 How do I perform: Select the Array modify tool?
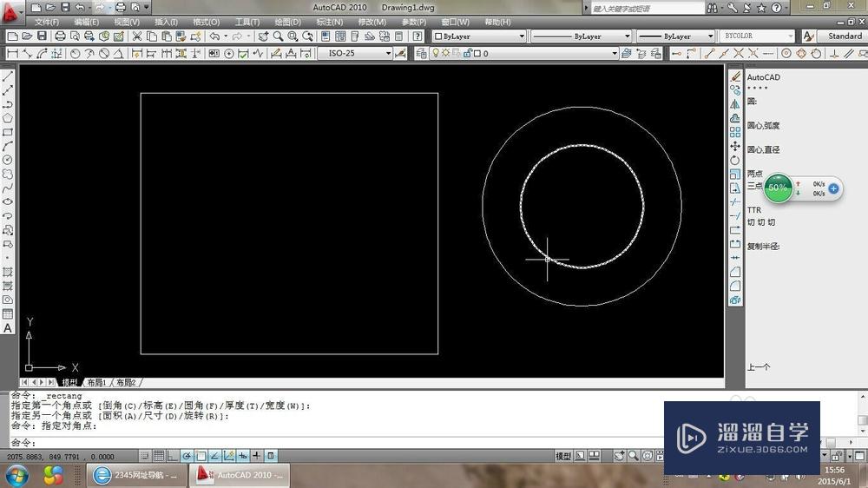coord(735,132)
